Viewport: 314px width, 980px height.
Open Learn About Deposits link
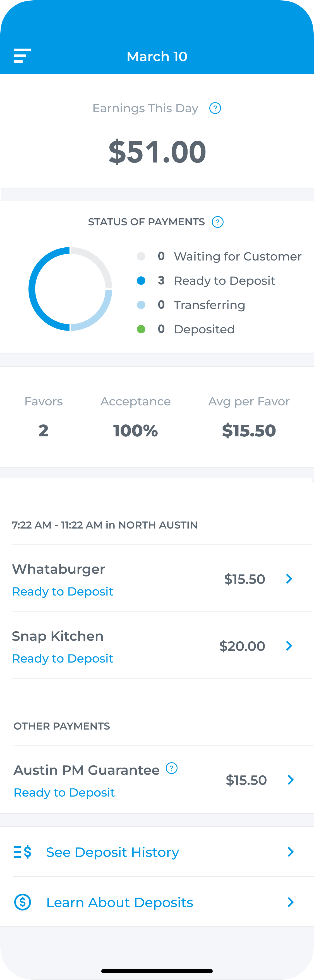(x=120, y=902)
